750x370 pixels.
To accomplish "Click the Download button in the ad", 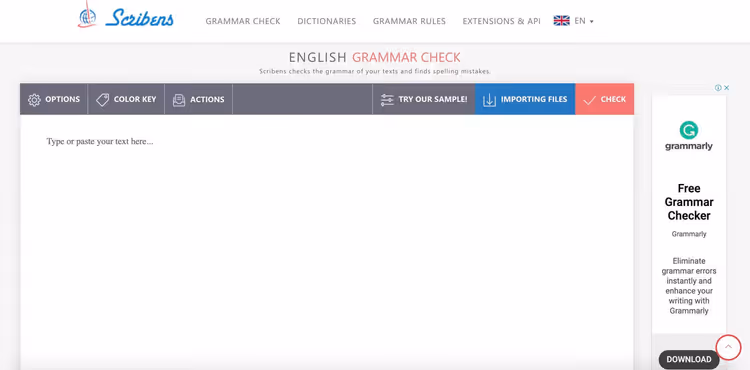I will [x=689, y=359].
